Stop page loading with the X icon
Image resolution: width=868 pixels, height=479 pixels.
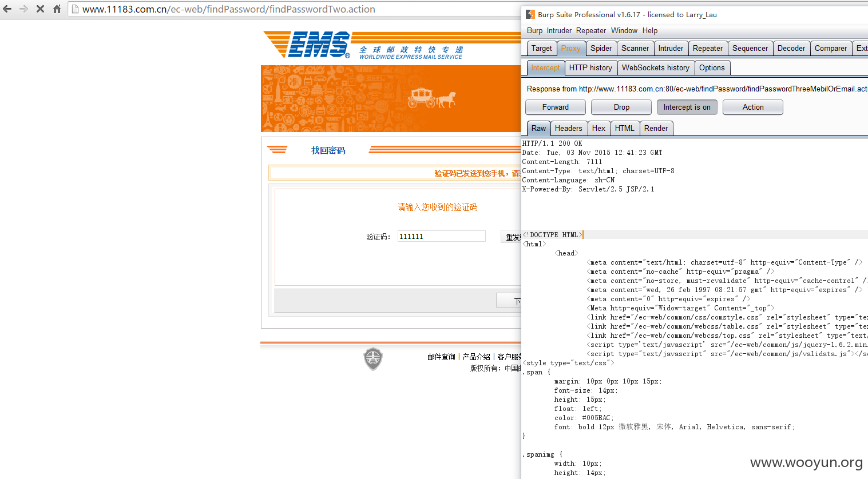click(40, 9)
